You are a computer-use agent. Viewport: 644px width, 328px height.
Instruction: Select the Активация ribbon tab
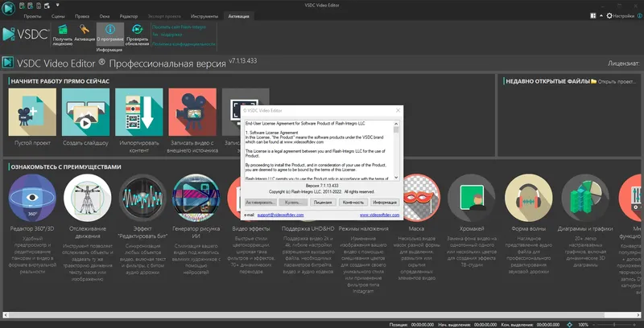tap(239, 16)
